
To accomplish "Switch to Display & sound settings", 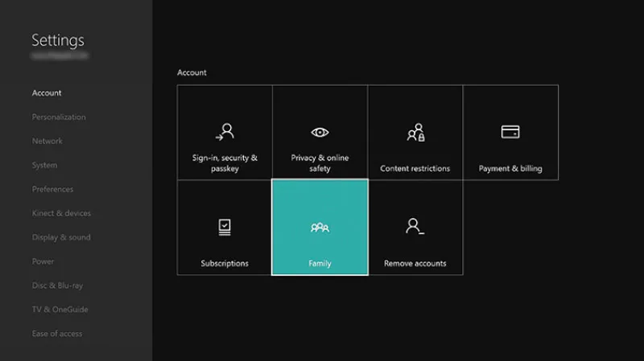I will [x=61, y=238].
